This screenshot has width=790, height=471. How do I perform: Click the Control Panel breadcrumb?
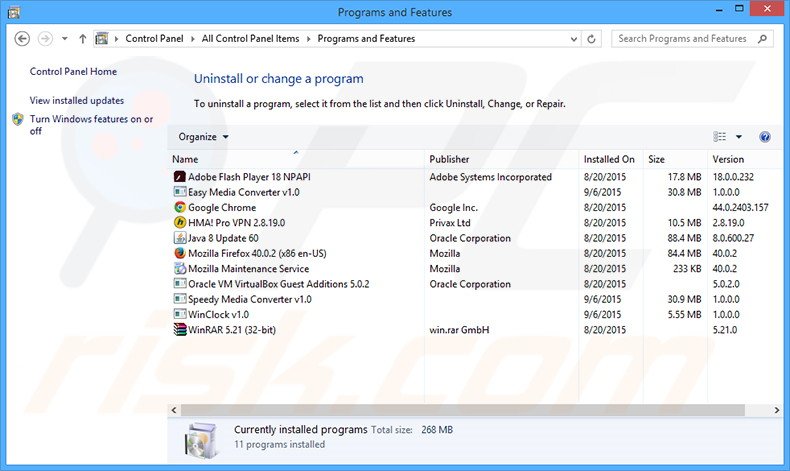coord(154,39)
